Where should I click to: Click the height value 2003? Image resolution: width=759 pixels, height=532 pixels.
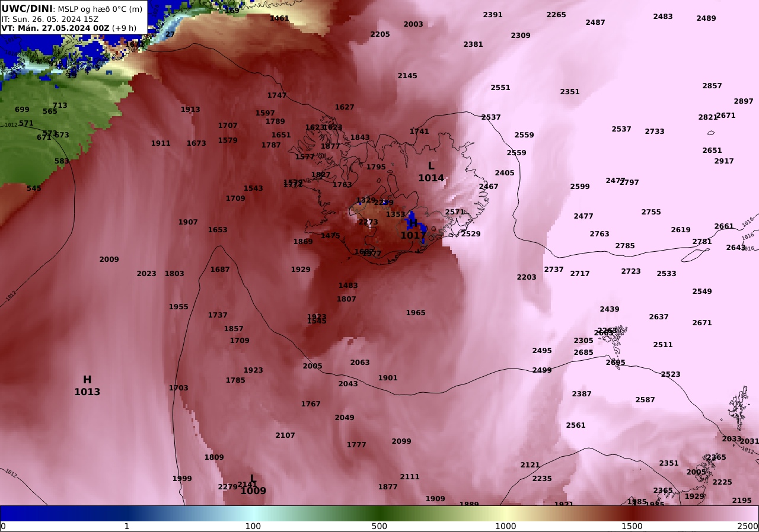[x=413, y=24]
